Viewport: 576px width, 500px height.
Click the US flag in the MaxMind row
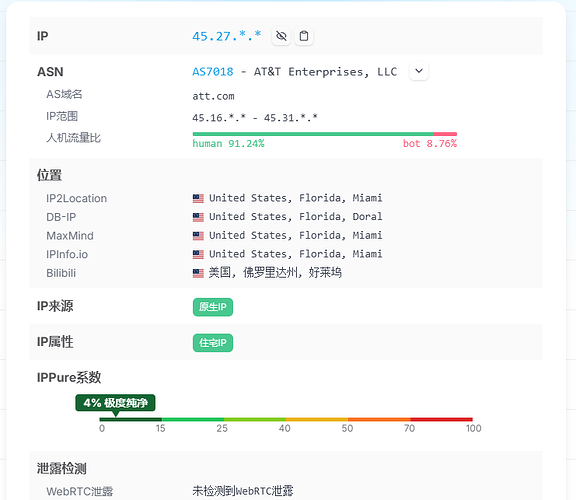click(x=198, y=236)
